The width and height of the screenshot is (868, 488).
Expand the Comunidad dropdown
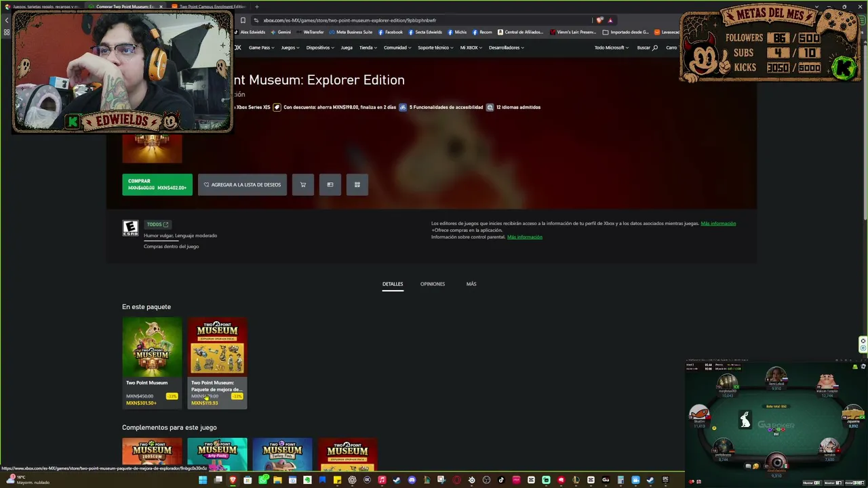point(397,47)
